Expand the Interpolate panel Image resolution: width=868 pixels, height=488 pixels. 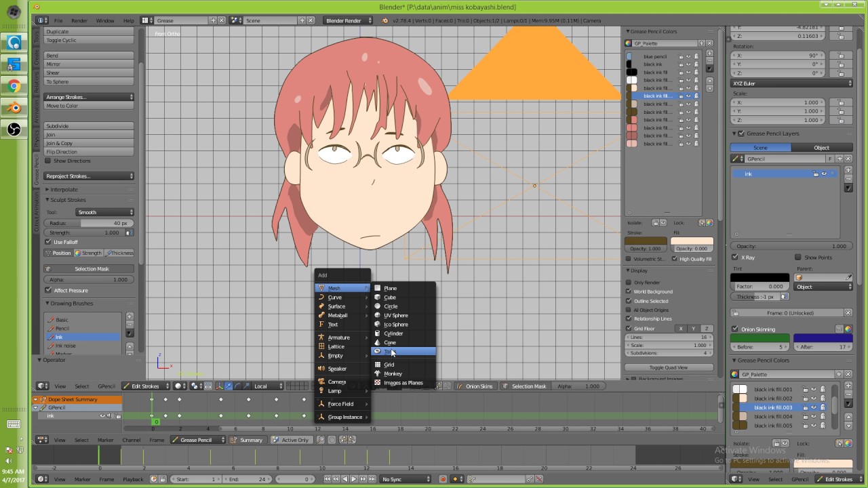[64, 190]
